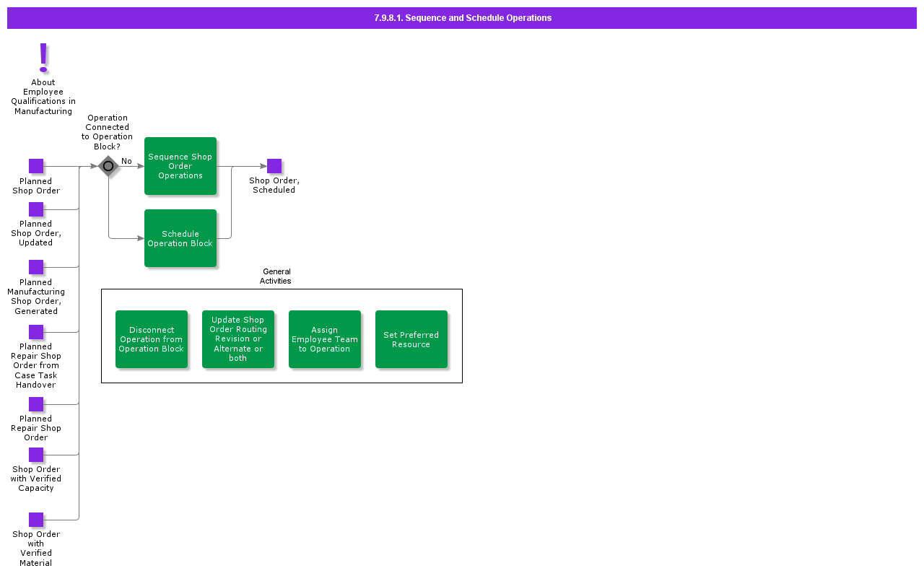Click Planned Repair Shop Order from Case Task square
This screenshot has width=924, height=576.
(36, 332)
